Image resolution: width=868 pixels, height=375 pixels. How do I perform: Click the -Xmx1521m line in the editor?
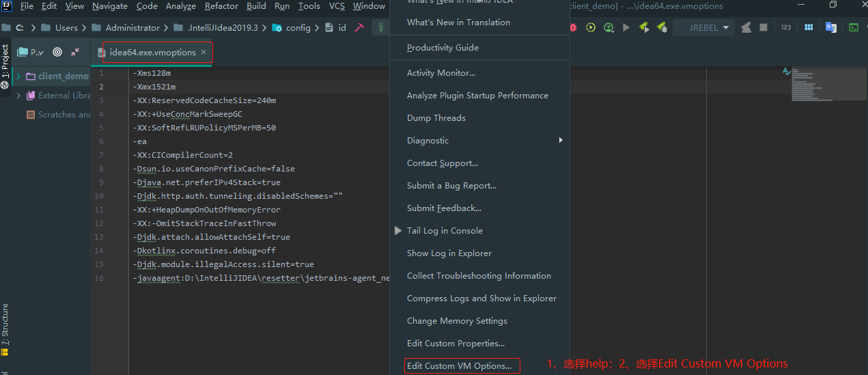[154, 87]
